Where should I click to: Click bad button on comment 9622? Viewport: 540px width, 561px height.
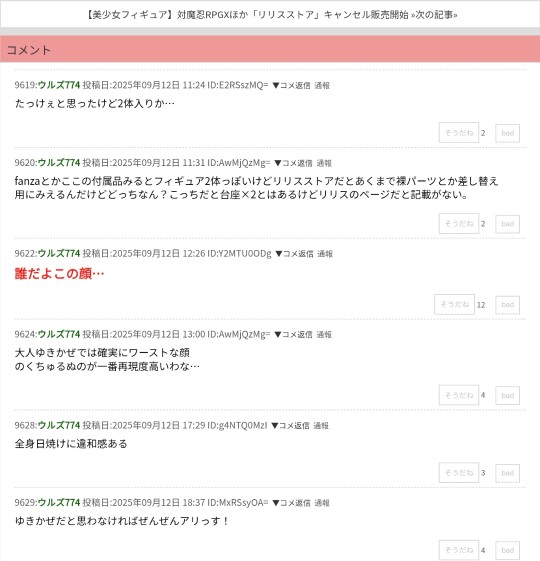tap(507, 305)
